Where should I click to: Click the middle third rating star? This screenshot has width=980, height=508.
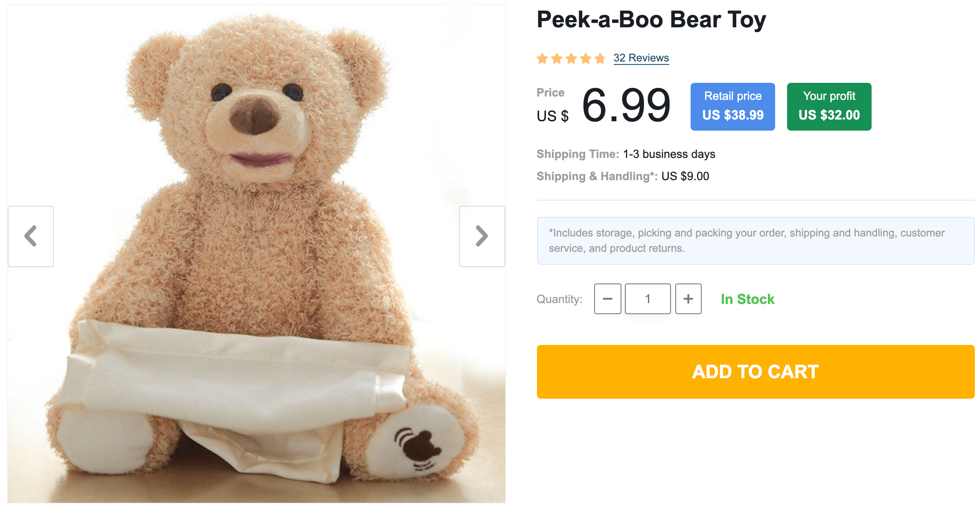pyautogui.click(x=571, y=58)
